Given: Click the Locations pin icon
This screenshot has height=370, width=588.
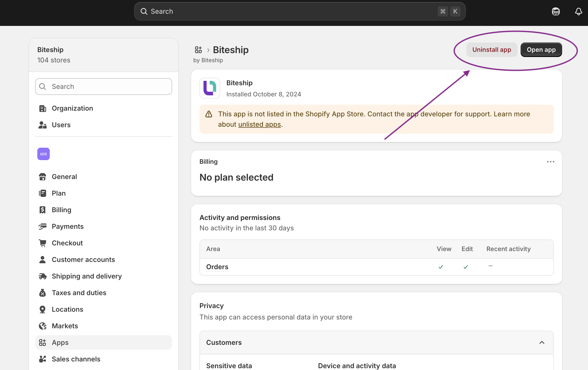Looking at the screenshot, I should [42, 309].
